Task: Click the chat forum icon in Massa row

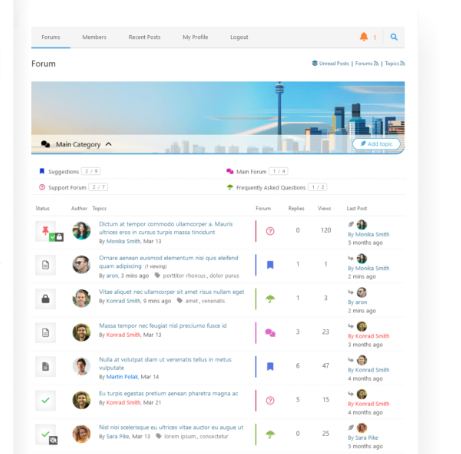Action: 270,332
